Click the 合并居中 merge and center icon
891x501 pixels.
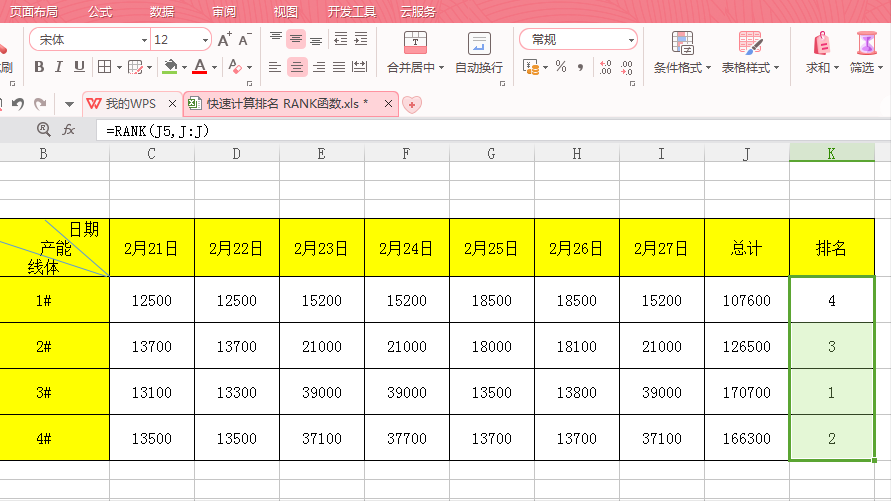click(415, 43)
